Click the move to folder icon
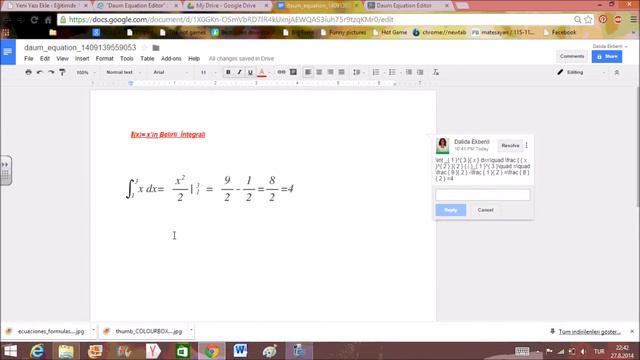Image resolution: width=640 pixels, height=360 pixels. (x=156, y=48)
